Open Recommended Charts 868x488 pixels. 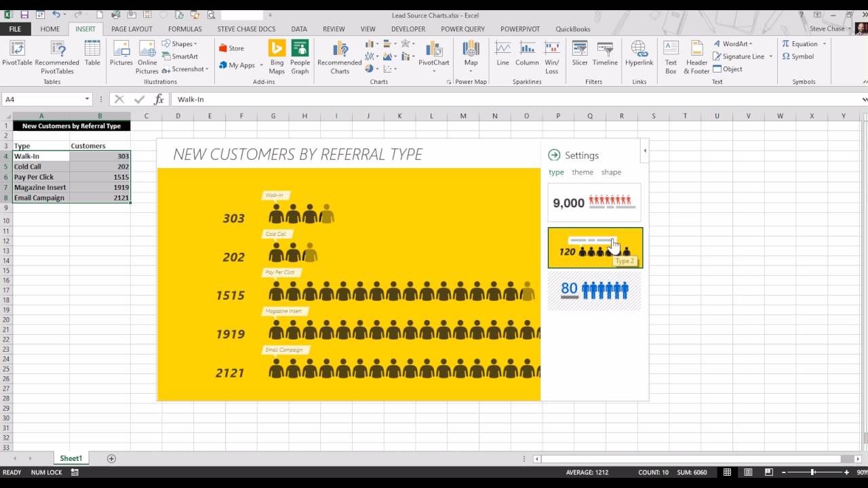point(340,56)
